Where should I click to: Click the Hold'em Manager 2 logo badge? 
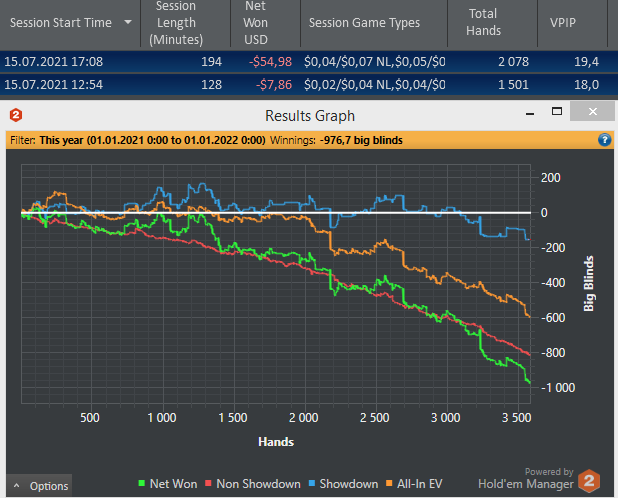pos(589,481)
